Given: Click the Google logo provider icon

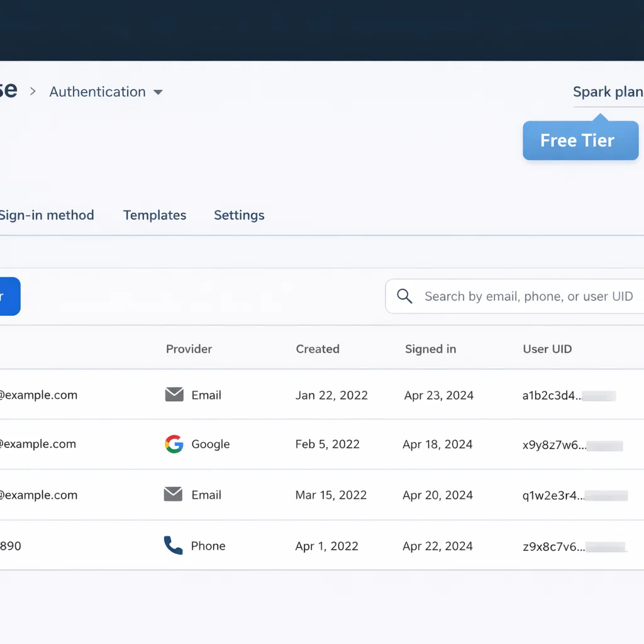Looking at the screenshot, I should pyautogui.click(x=174, y=444).
